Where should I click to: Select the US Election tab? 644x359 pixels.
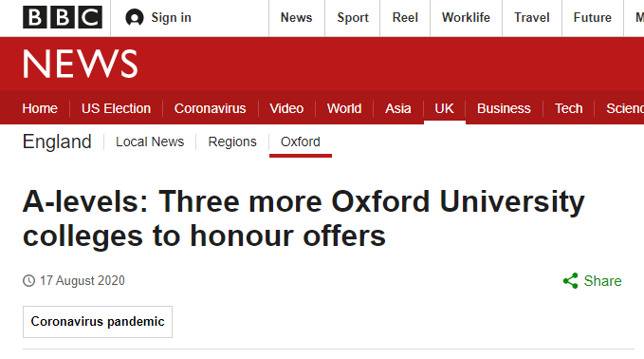coord(116,108)
